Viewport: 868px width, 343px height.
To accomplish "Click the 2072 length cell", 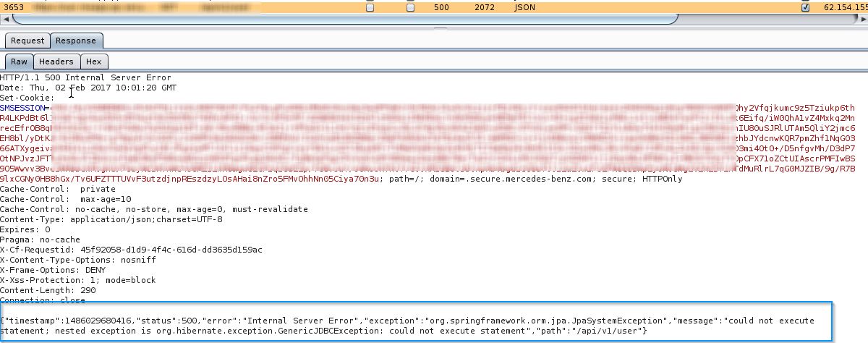I will [x=485, y=7].
